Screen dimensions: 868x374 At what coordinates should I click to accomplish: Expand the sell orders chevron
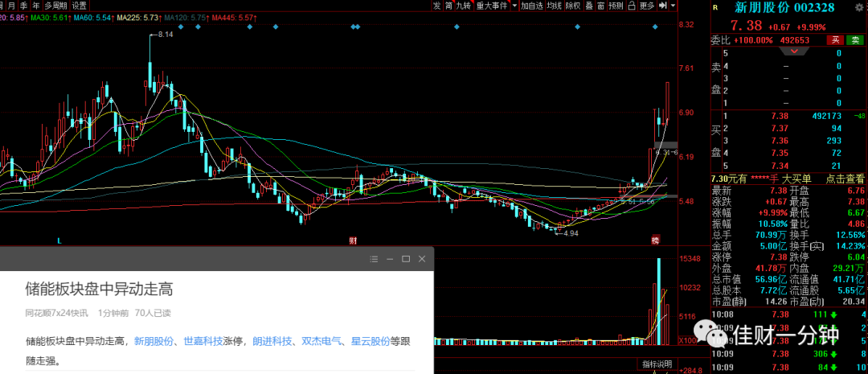point(794,51)
